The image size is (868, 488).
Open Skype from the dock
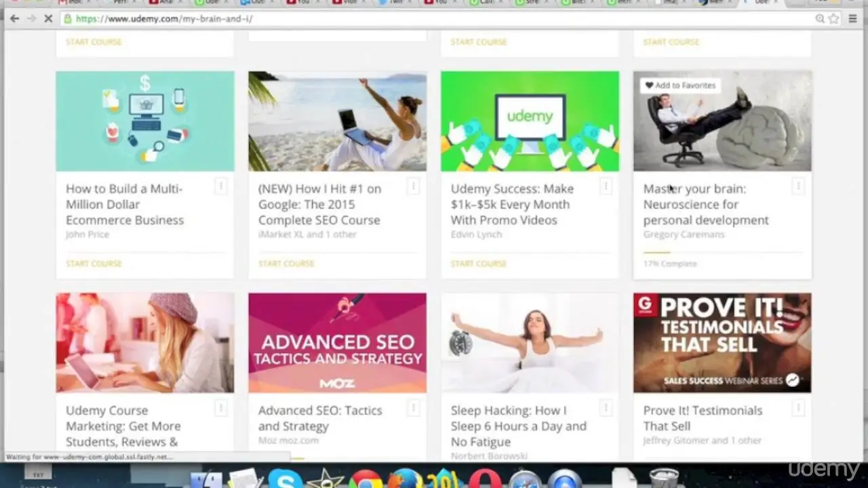click(285, 479)
